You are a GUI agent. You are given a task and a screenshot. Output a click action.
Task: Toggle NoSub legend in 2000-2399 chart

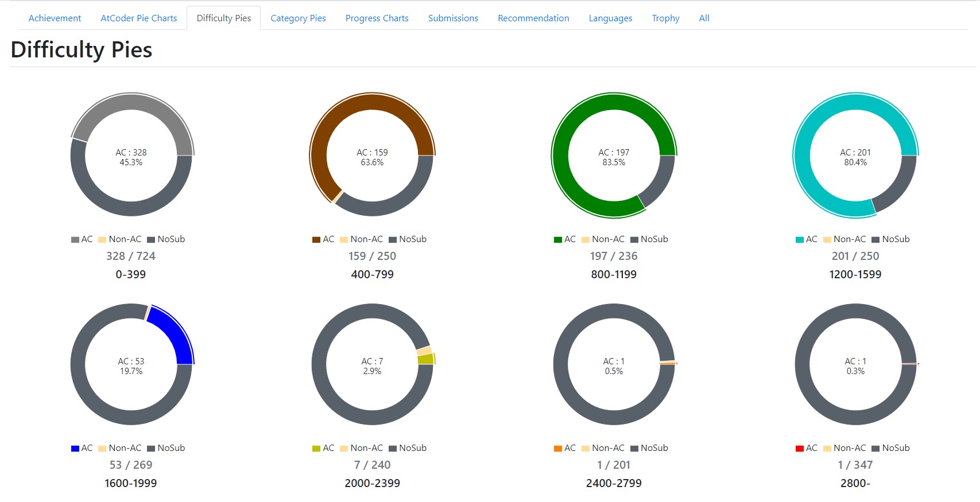click(408, 448)
